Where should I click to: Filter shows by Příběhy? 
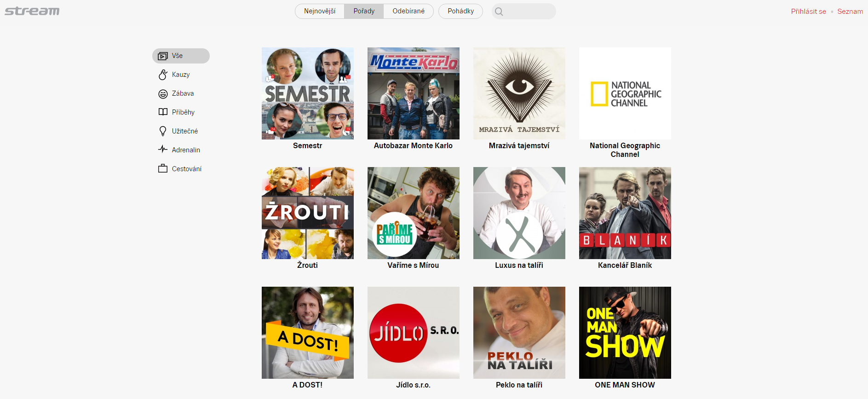183,112
